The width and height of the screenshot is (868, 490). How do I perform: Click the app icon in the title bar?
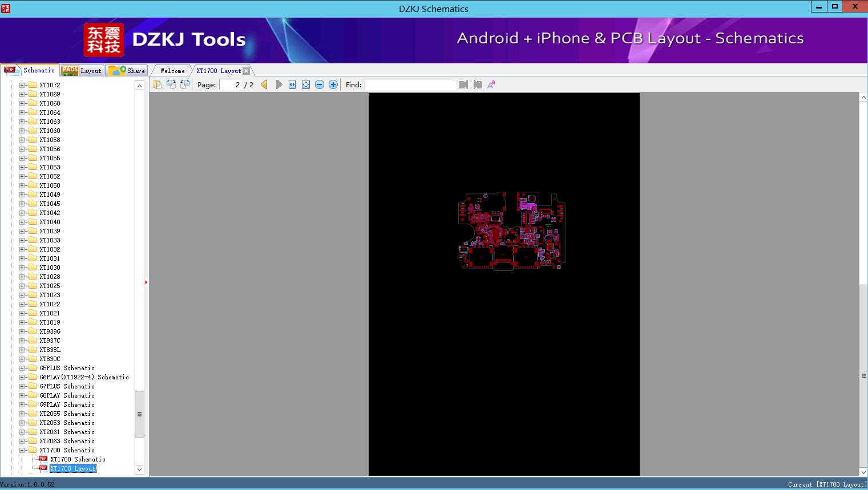coord(6,9)
